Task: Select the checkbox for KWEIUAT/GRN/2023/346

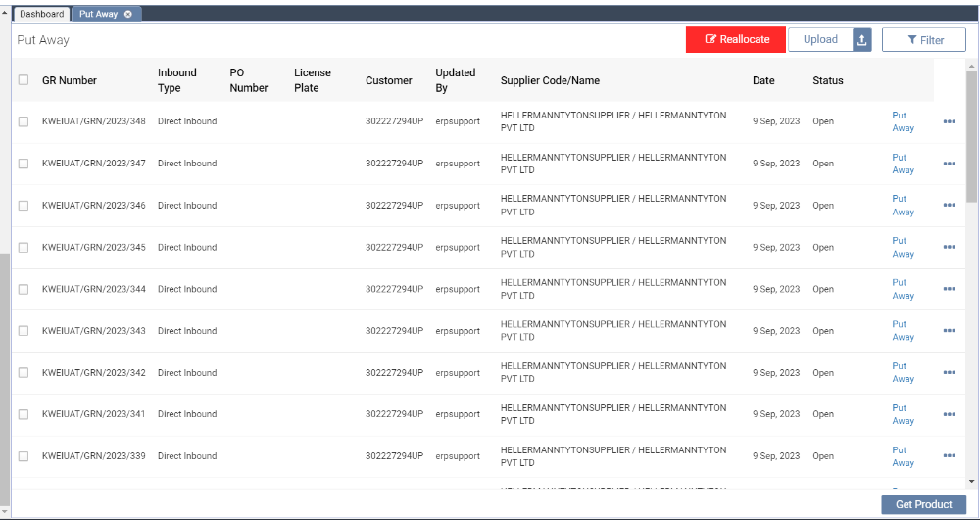Action: pos(24,206)
